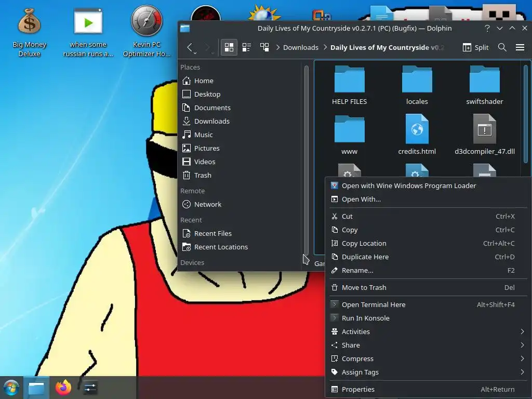Choose Move to Trash menu entry
This screenshot has height=399, width=532.
pyautogui.click(x=428, y=288)
